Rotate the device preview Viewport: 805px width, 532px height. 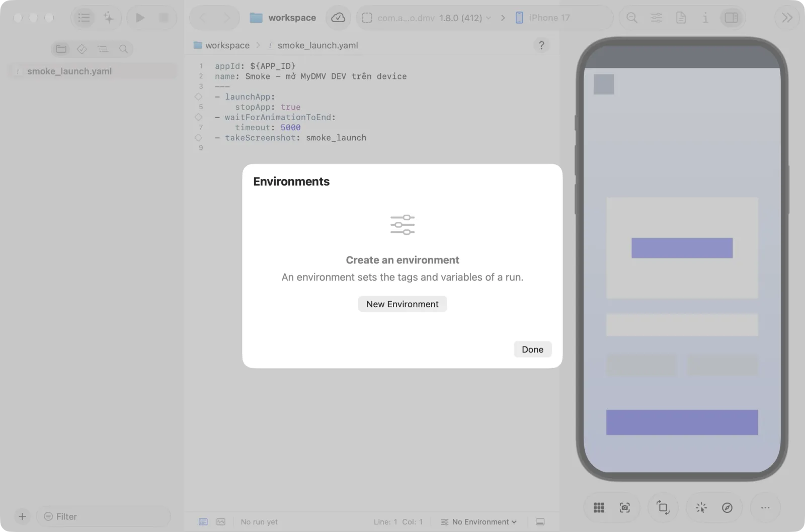(x=663, y=508)
